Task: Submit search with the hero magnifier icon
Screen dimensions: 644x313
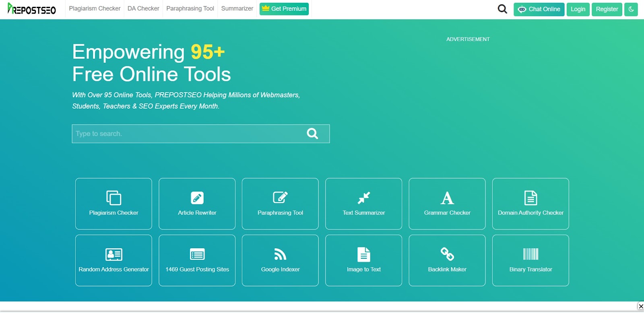Action: pyautogui.click(x=312, y=134)
